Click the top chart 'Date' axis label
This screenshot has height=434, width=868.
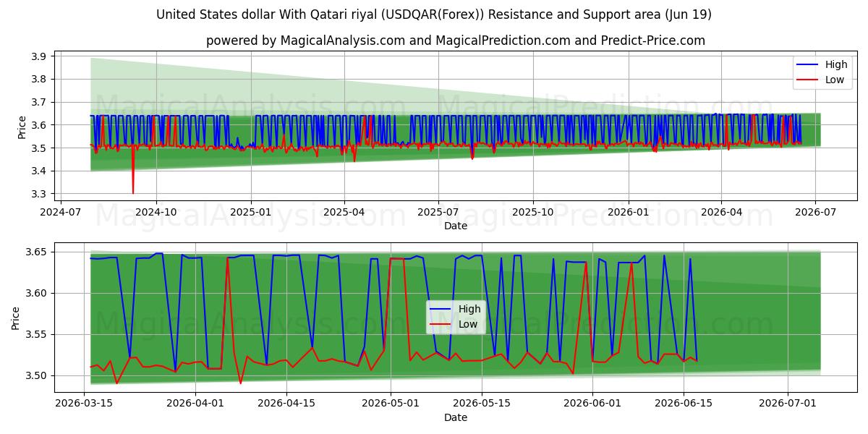pyautogui.click(x=456, y=226)
